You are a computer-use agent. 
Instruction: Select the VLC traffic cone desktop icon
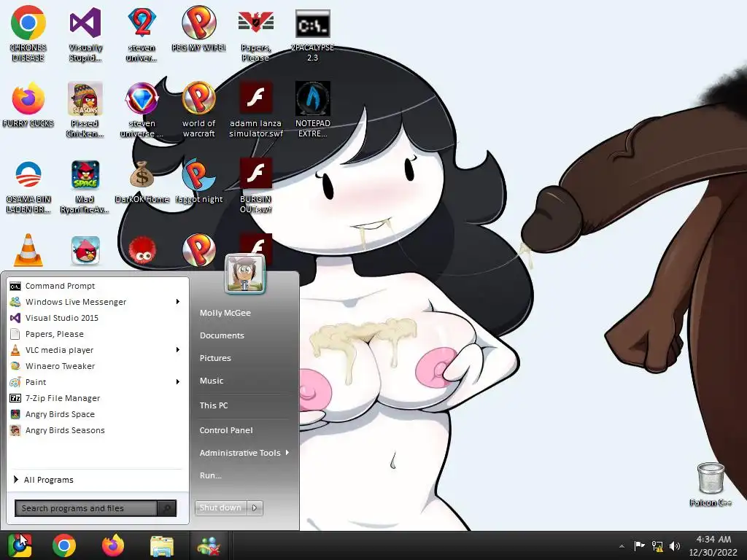pos(28,250)
